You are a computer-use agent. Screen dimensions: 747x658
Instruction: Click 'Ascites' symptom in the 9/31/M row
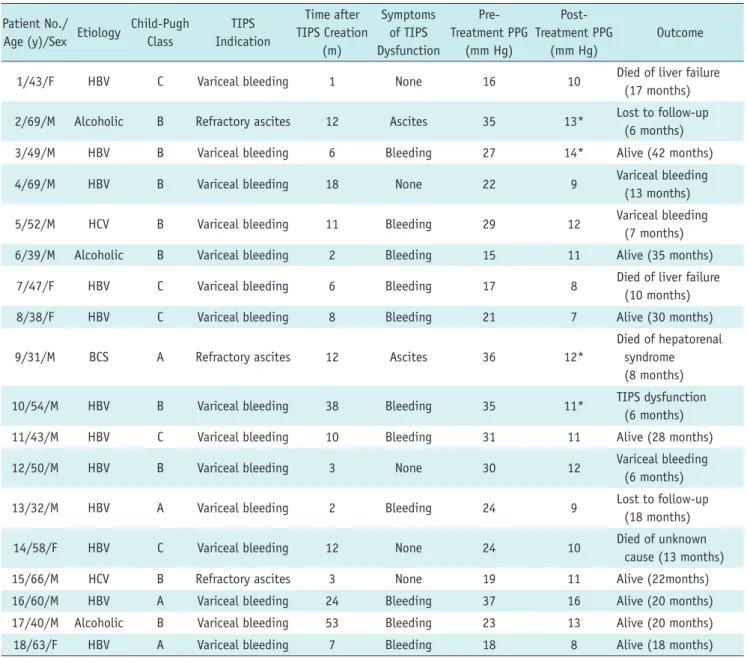pyautogui.click(x=408, y=357)
